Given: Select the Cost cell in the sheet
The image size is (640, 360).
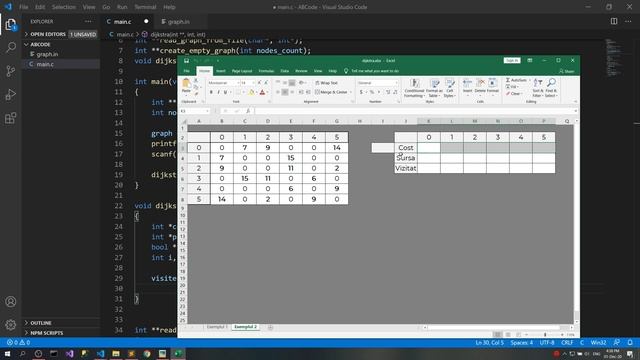Looking at the screenshot, I should (x=406, y=148).
